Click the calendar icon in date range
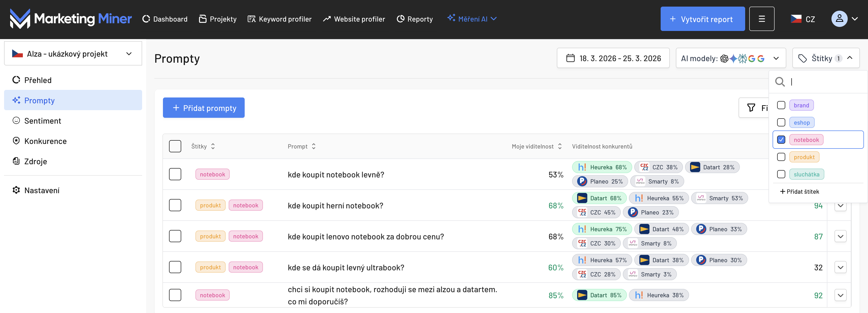 570,58
